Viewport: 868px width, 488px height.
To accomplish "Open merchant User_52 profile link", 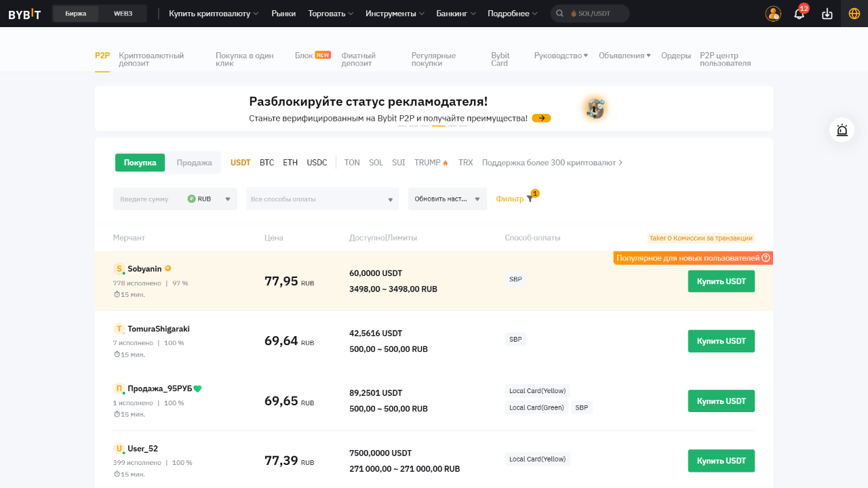I will click(142, 449).
